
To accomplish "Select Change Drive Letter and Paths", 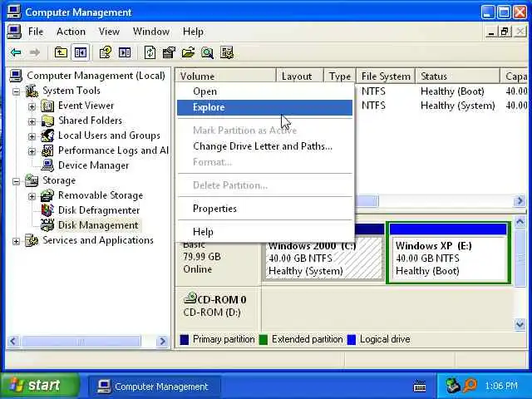I will click(264, 146).
